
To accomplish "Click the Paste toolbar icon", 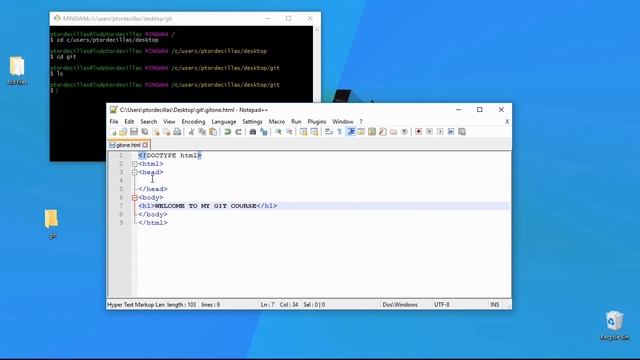I will click(213, 132).
